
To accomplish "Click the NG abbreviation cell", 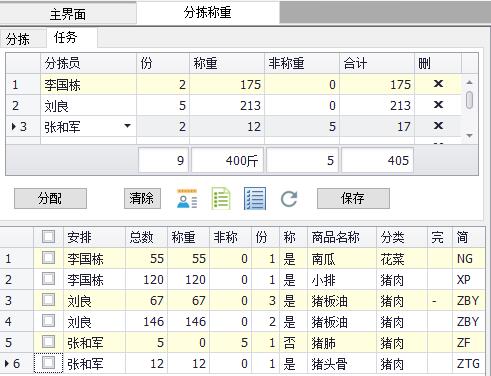I will click(x=469, y=258).
